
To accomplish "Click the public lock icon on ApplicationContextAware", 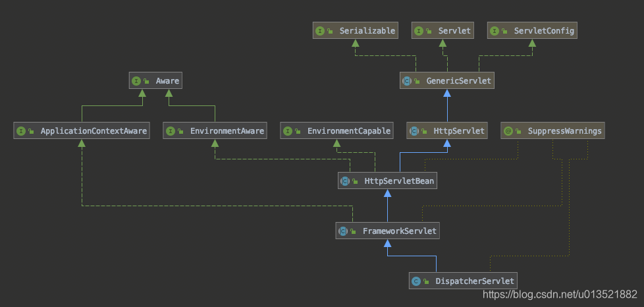I will 31,132.
